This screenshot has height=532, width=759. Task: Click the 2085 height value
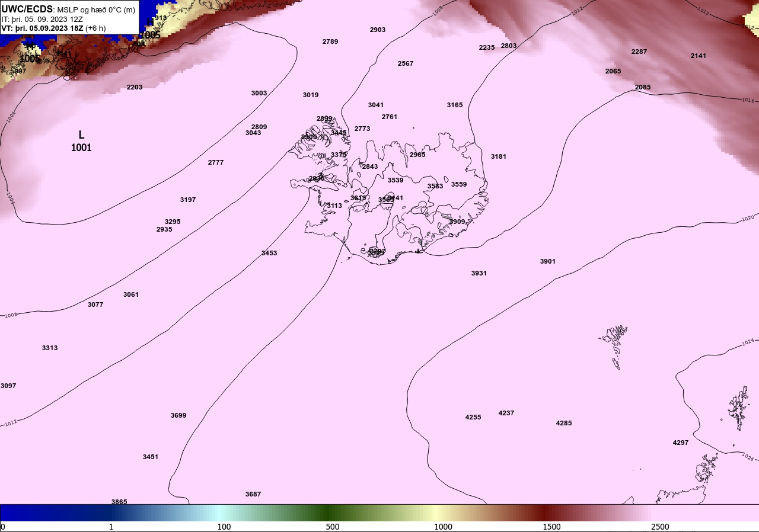(643, 87)
